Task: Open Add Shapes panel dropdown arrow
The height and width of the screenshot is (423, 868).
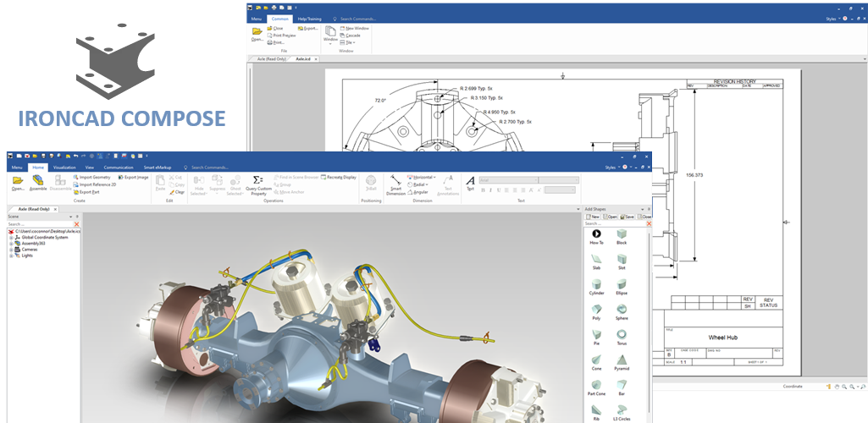Action: click(x=642, y=210)
